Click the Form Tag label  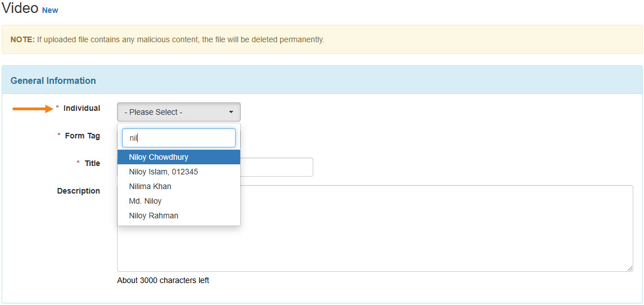[x=82, y=136]
